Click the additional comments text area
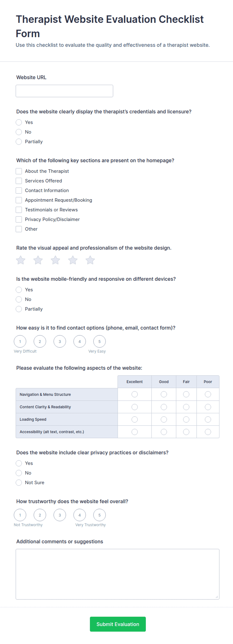233x644 pixels. pos(118,574)
